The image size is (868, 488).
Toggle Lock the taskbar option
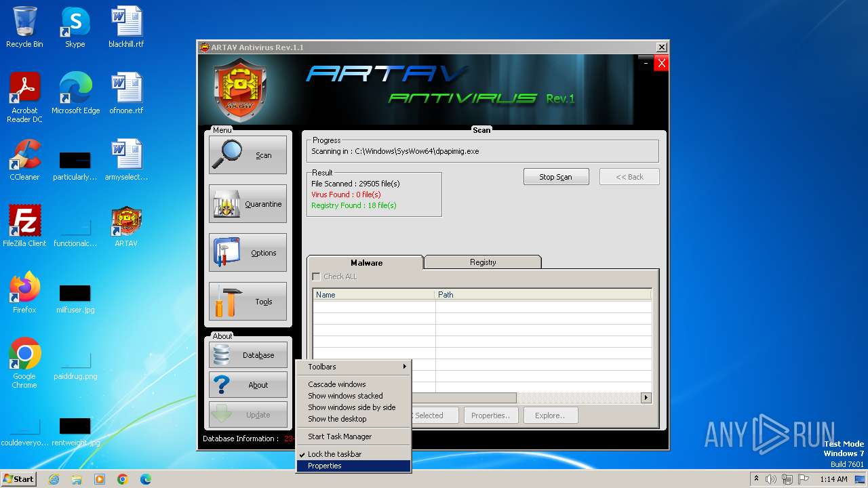(353, 454)
